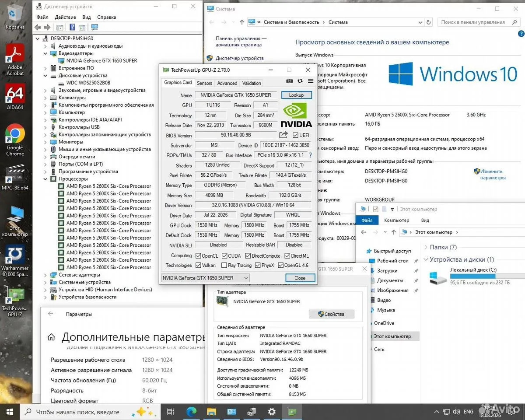Open MPC-BE x64 desktop shortcut
Image resolution: width=525 pixels, height=420 pixels.
(15, 177)
